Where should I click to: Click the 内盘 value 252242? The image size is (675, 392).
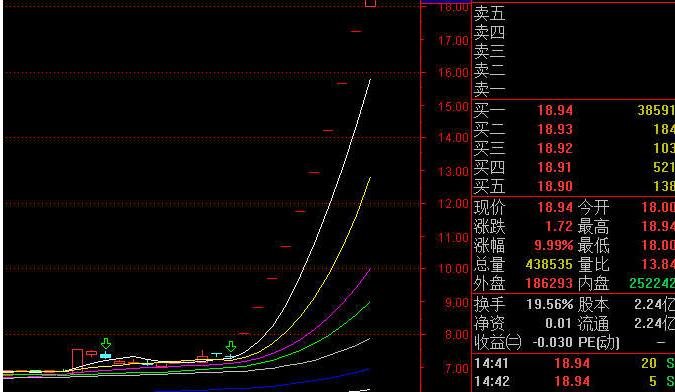click(x=652, y=283)
